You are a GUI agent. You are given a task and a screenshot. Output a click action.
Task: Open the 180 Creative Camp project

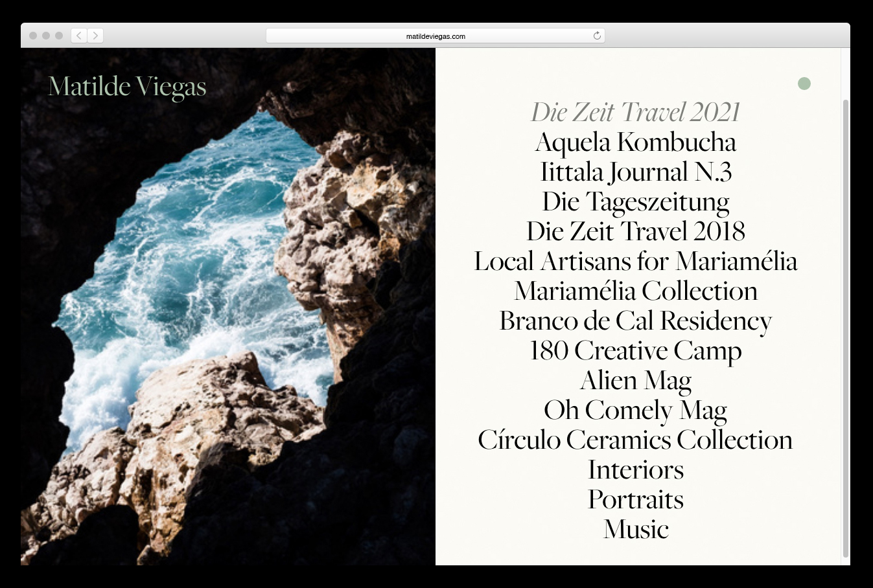(x=636, y=350)
